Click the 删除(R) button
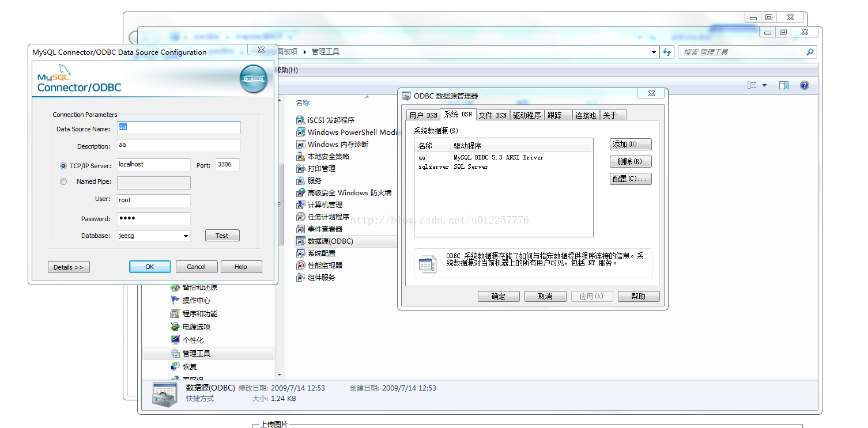This screenshot has height=428, width=868. pos(631,162)
